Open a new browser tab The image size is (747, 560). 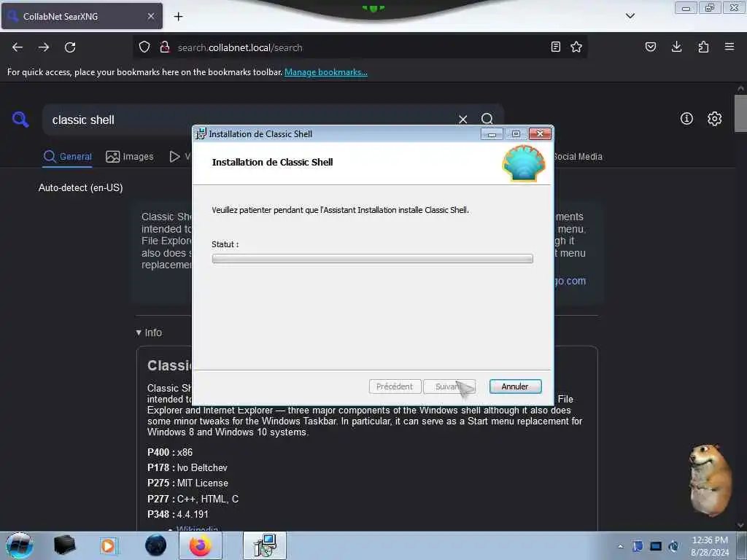(178, 17)
